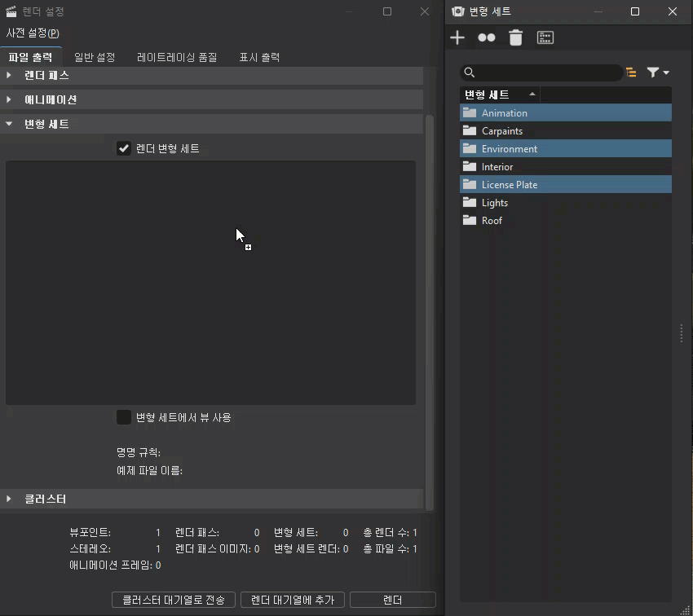Click the empty variant set drop list area
The image size is (693, 616).
point(210,283)
